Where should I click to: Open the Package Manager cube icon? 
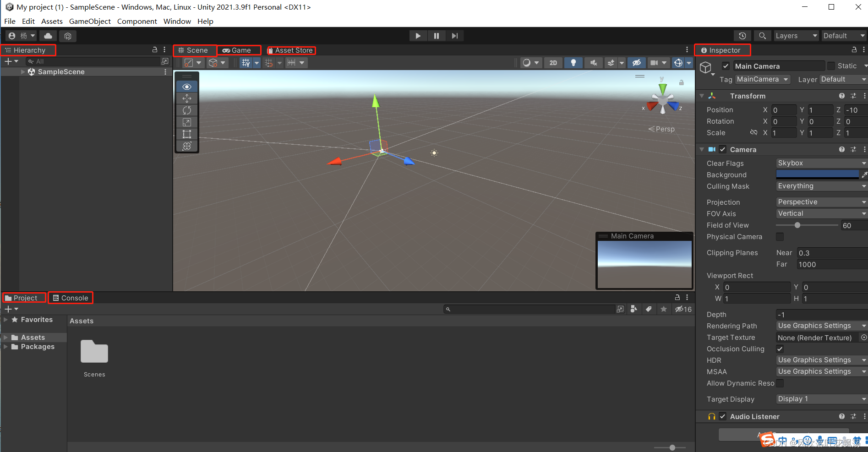pos(68,36)
